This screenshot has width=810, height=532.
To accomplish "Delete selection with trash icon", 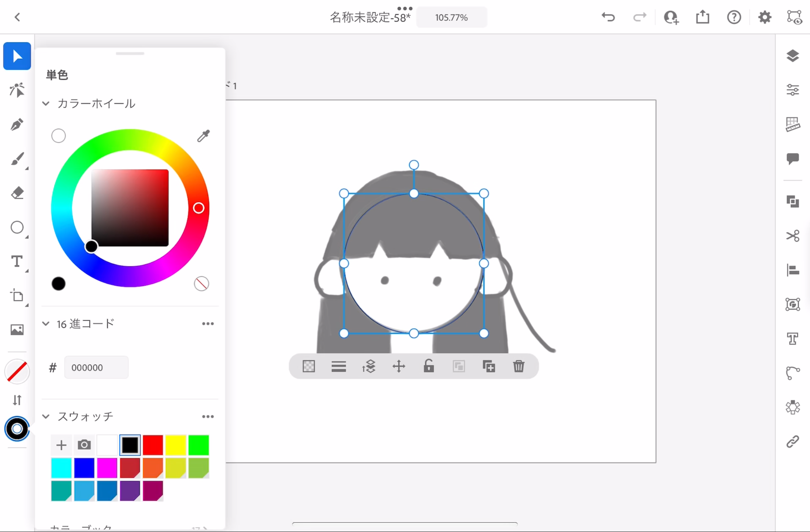I will pos(519,366).
